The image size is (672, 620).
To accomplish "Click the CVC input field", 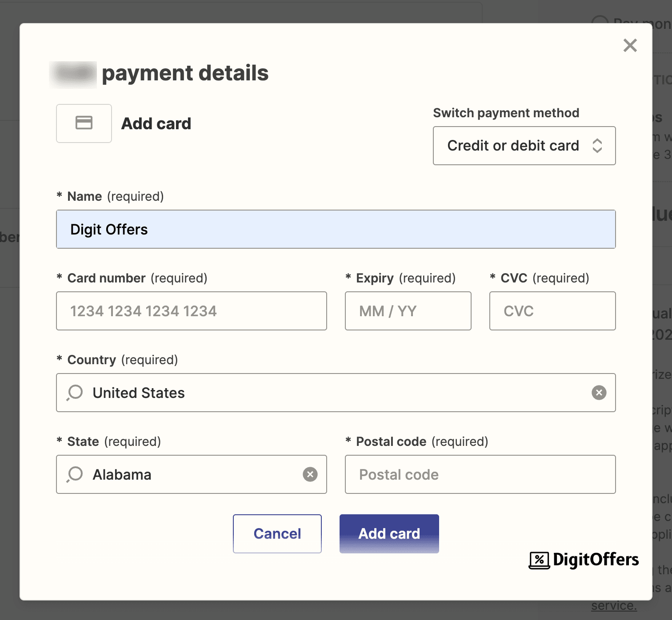I will [x=552, y=311].
